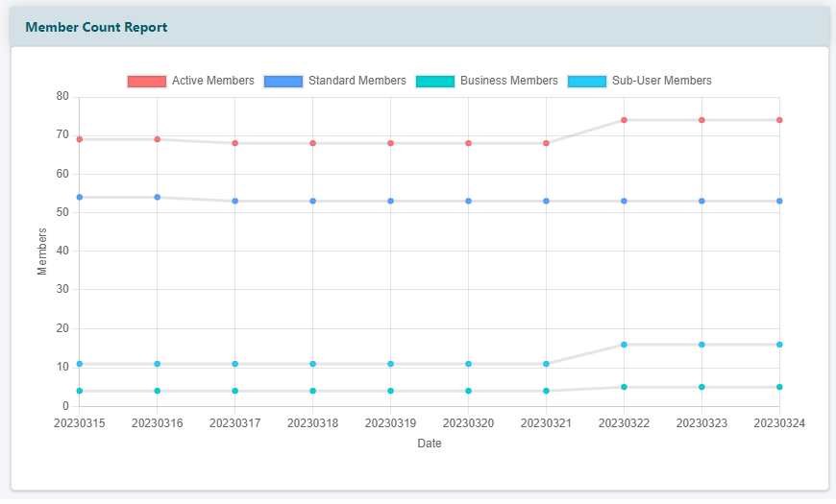836x504 pixels.
Task: Click the Standard Members point on 20230316
Action: pos(158,197)
